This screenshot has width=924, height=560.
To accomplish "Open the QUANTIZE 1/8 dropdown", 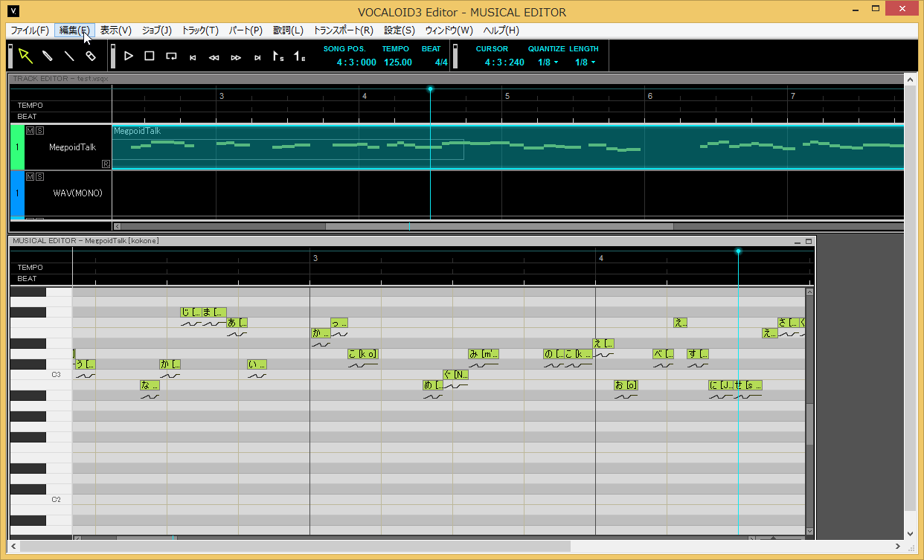I will pyautogui.click(x=548, y=62).
